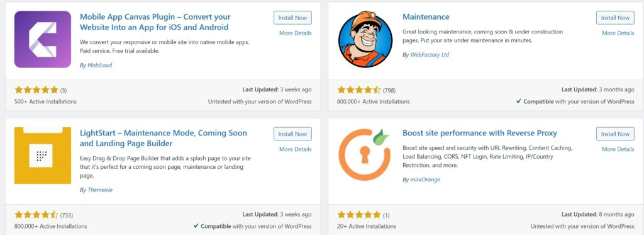644x235 pixels.
Task: Click the Maintenance plugin worker mascot icon
Action: pos(365,39)
